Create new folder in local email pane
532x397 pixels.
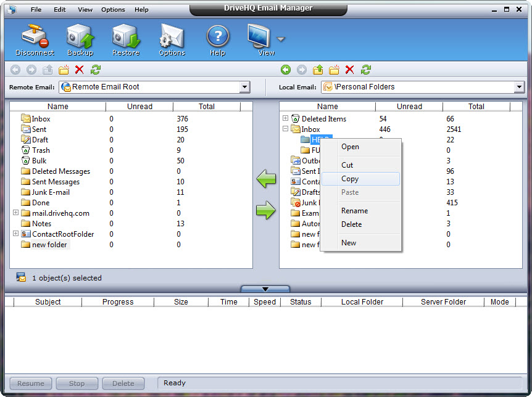coord(334,70)
